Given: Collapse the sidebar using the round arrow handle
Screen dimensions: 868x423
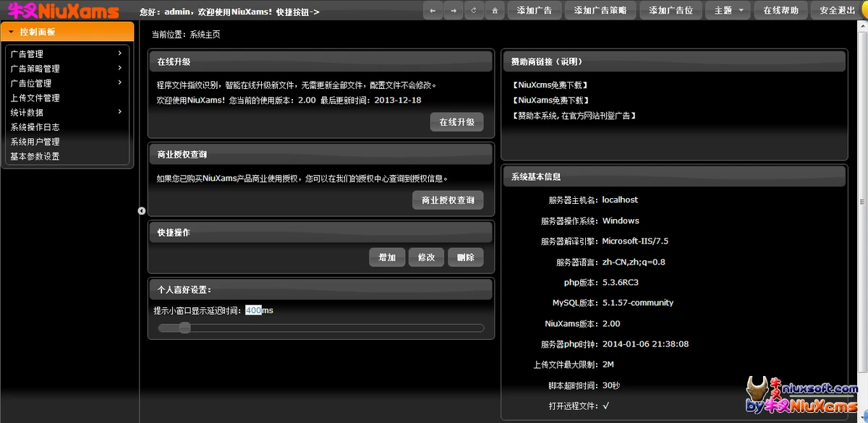Looking at the screenshot, I should click(x=142, y=210).
